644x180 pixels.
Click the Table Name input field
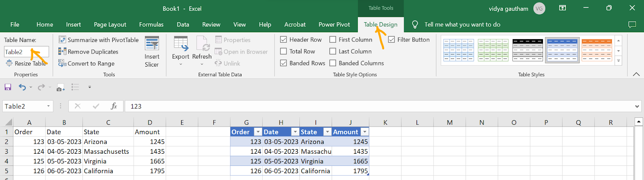click(x=27, y=52)
